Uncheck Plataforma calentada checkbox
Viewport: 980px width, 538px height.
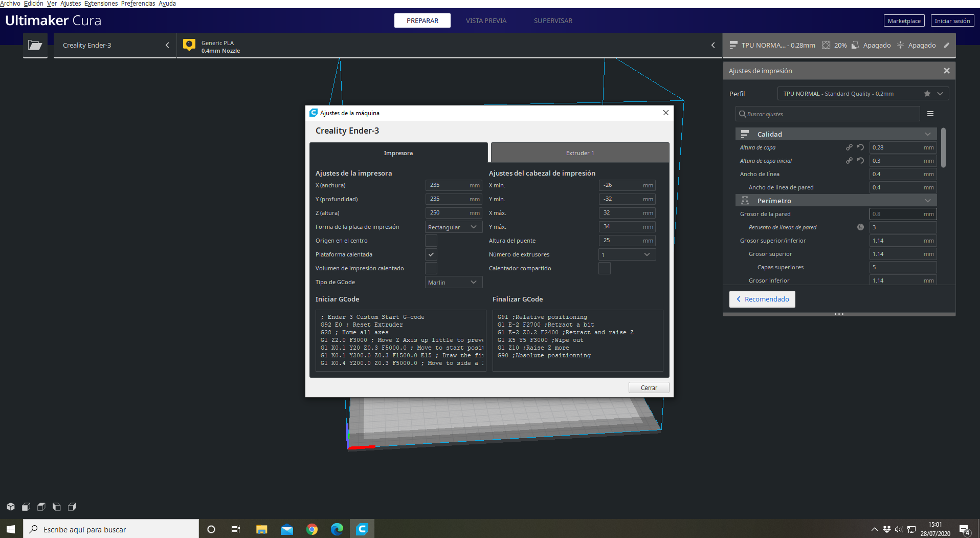[431, 254]
